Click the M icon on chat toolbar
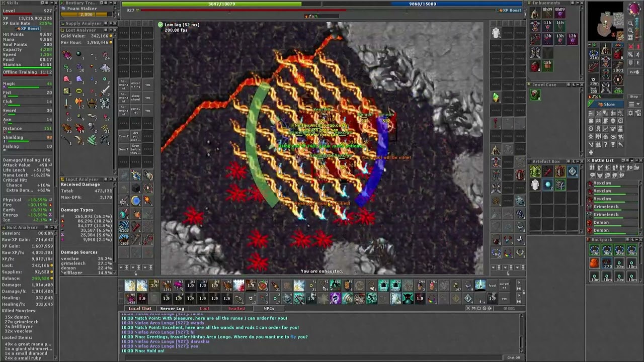The width and height of the screenshot is (644, 362). 473,308
